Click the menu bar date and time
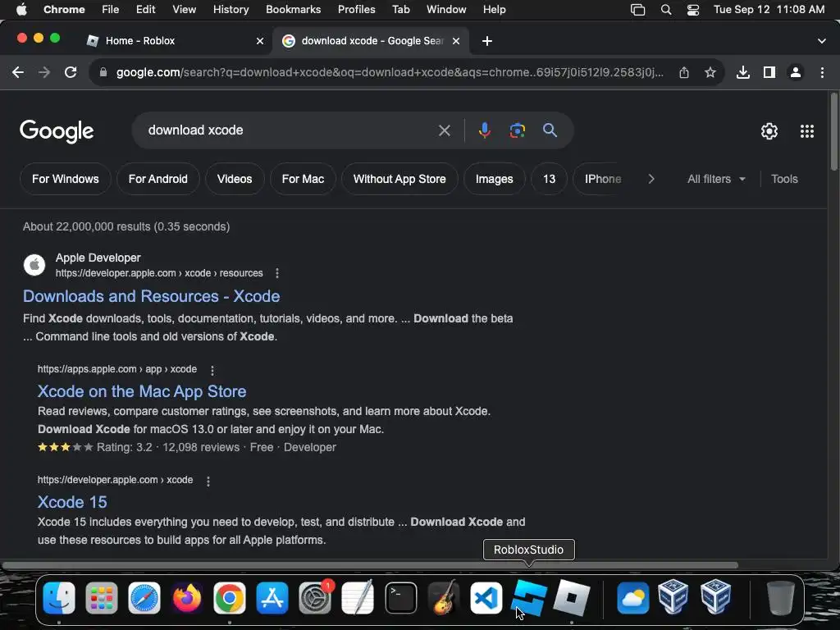Viewport: 840px width, 630px height. click(769, 10)
